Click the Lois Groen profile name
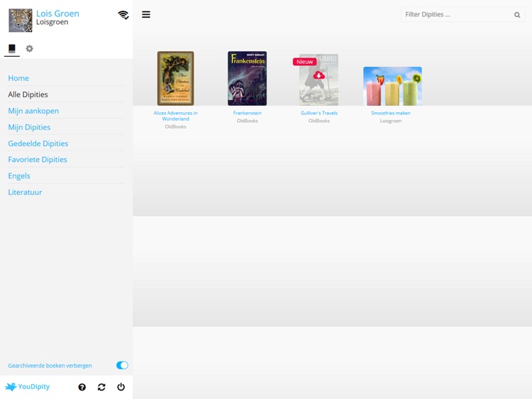Screen dimensions: 532x399 [x=57, y=13]
